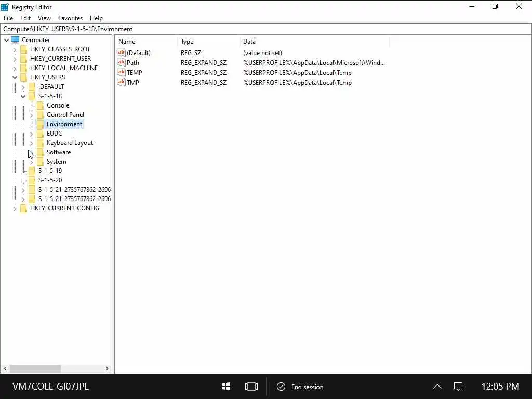Image resolution: width=532 pixels, height=399 pixels.
Task: Click the HKEY_LOCAL_MACHINE folder icon
Action: click(23, 68)
